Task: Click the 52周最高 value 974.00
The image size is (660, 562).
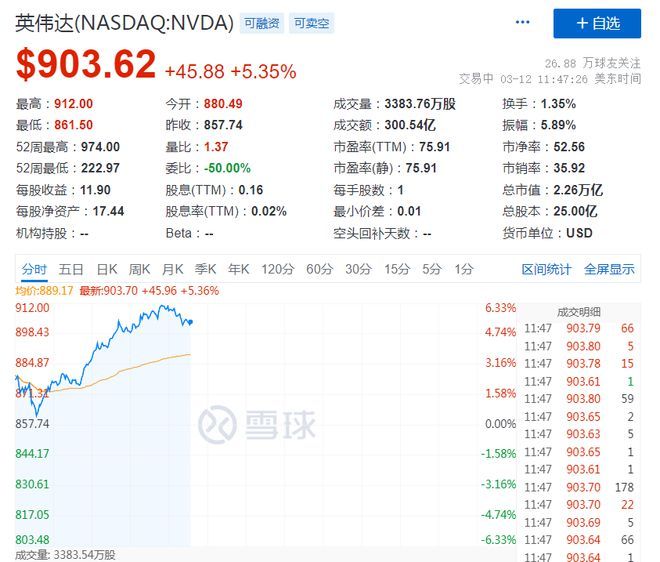Action: point(100,147)
